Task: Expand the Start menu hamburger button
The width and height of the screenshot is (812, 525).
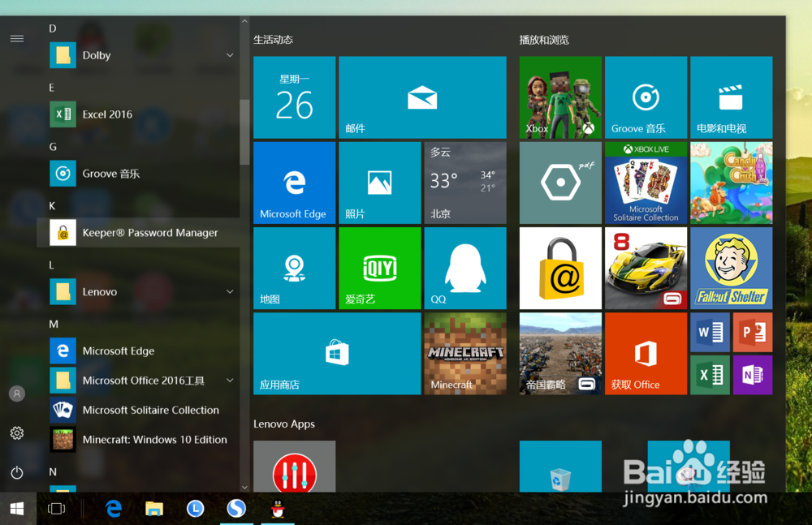Action: click(17, 38)
